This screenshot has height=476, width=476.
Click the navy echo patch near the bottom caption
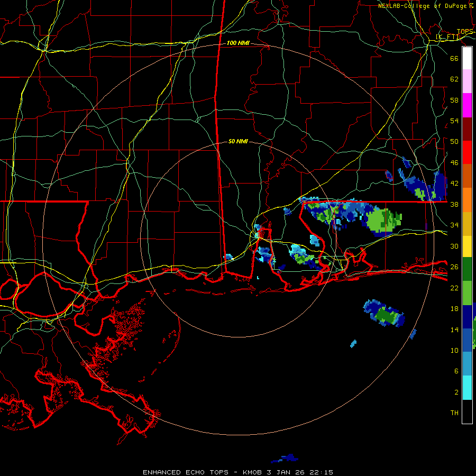(285, 459)
